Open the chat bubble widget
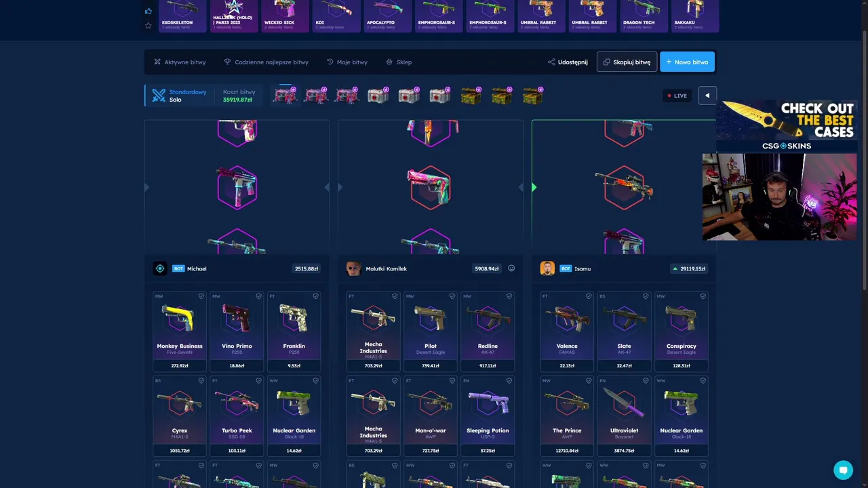The height and width of the screenshot is (488, 868). point(843,470)
